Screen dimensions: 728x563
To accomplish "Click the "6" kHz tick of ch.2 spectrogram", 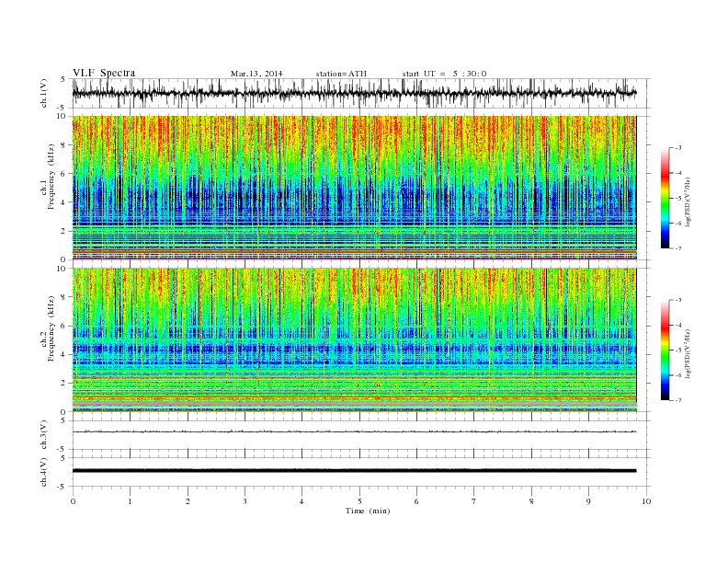I will pos(64,326).
